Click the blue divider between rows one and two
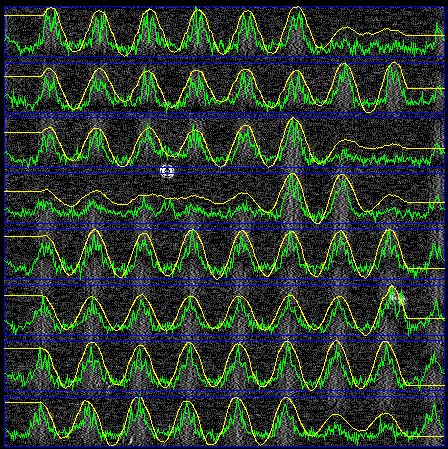Viewport: 448px width, 449px height. [224, 60]
